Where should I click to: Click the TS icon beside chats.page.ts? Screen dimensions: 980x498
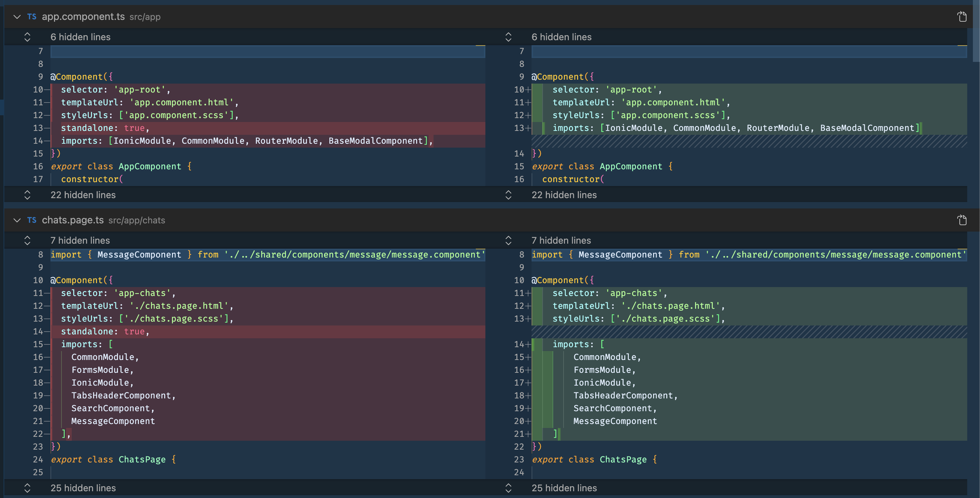click(x=32, y=220)
